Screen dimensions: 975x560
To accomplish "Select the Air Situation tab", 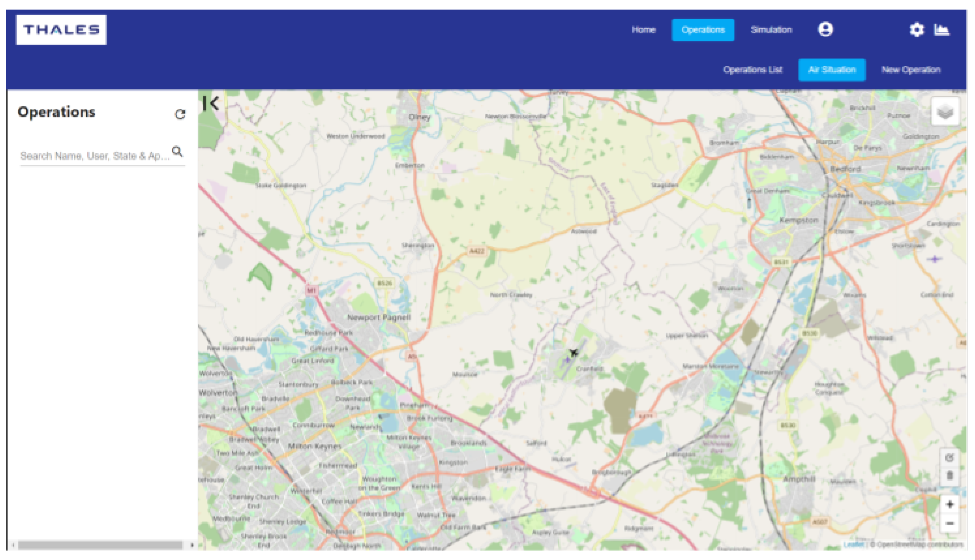I will coord(832,69).
